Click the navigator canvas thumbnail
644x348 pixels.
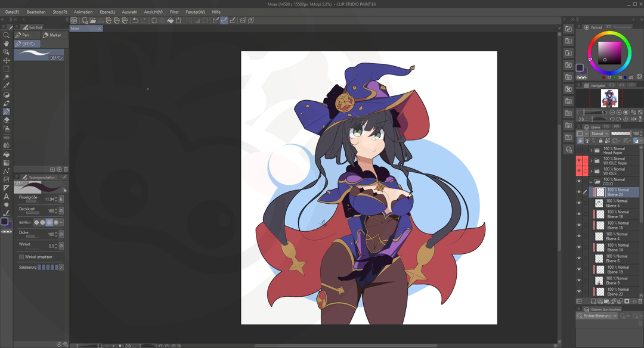click(x=609, y=98)
